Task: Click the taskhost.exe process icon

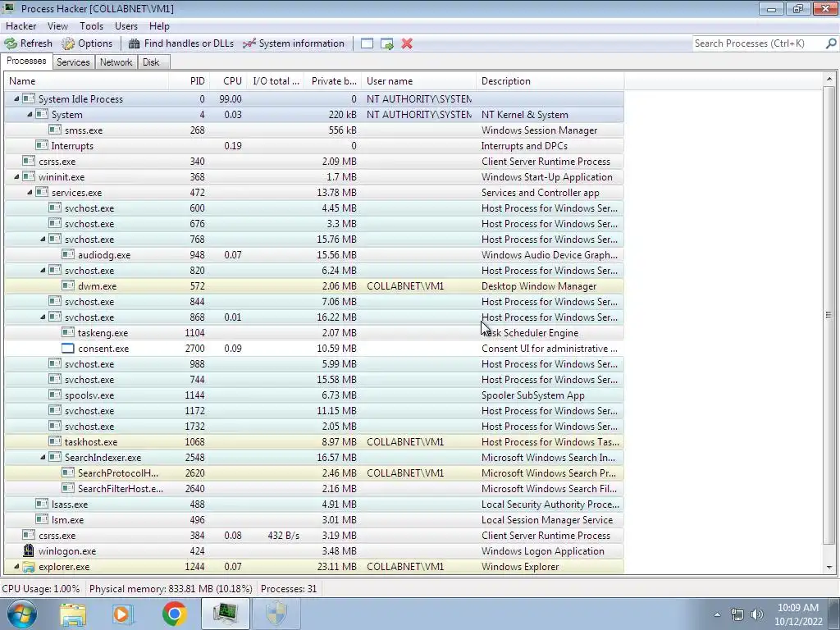Action: (x=55, y=441)
